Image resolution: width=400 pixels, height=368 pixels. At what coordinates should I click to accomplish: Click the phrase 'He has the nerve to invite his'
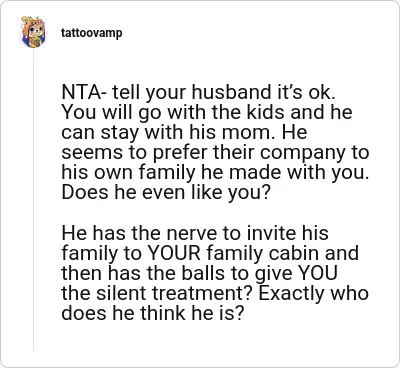pos(195,233)
